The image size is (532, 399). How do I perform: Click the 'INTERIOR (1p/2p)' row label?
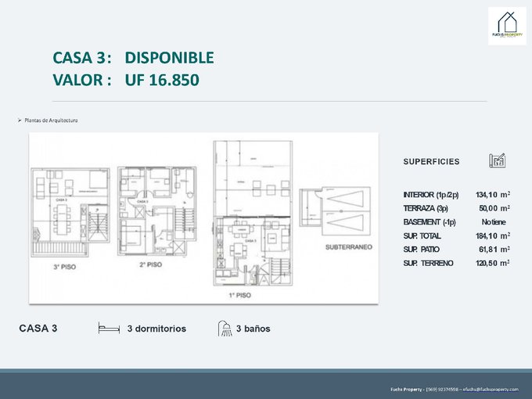click(x=431, y=195)
